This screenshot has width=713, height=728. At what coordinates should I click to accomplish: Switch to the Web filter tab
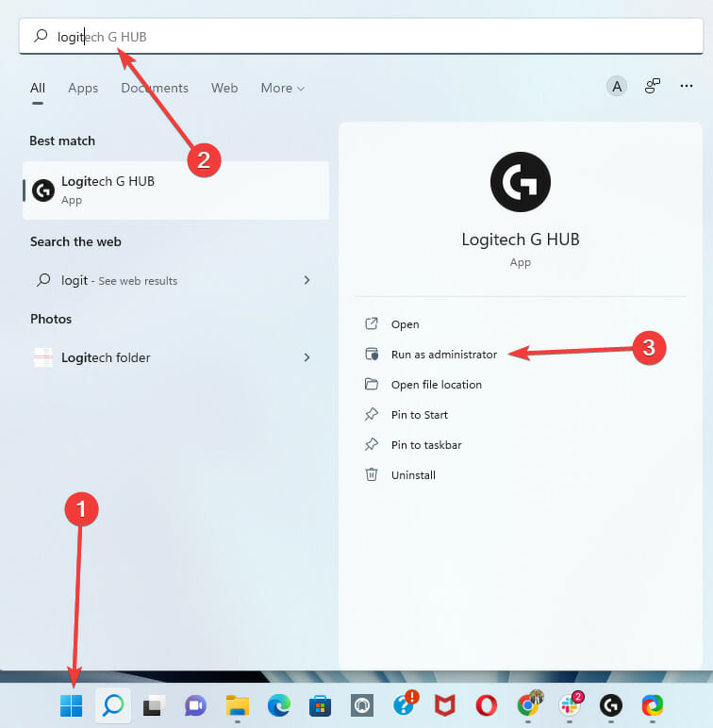click(x=224, y=89)
